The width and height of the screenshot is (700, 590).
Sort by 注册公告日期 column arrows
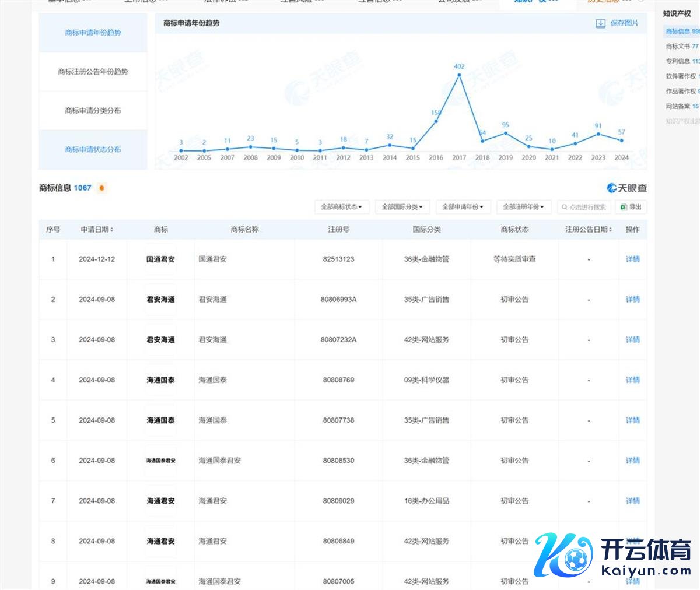coord(610,230)
